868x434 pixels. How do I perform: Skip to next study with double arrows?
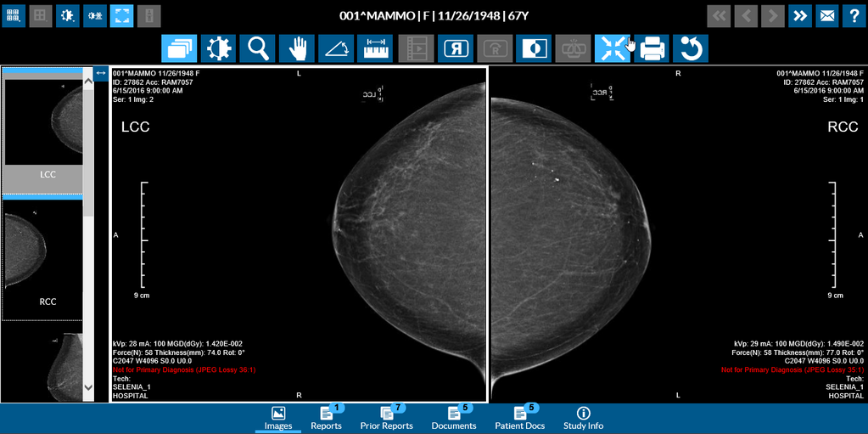pos(800,15)
